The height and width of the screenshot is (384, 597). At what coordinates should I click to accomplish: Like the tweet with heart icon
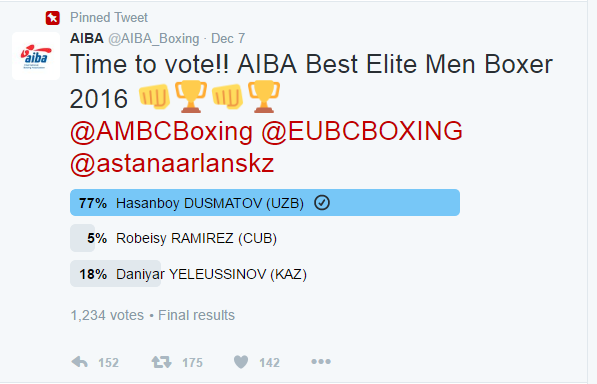[x=241, y=362]
